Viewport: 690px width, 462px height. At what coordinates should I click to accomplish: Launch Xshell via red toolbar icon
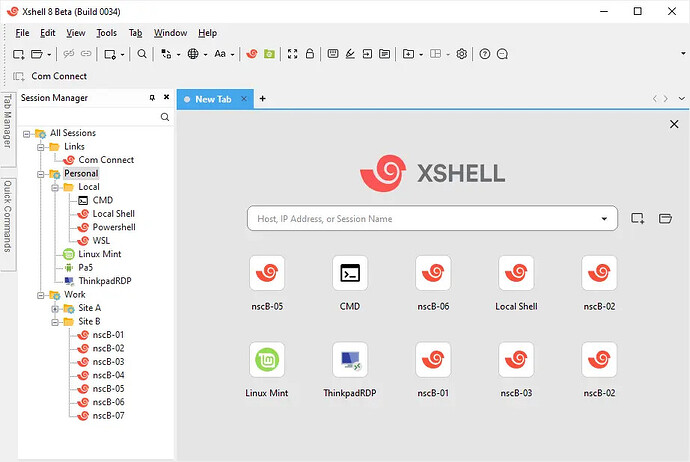pos(252,54)
